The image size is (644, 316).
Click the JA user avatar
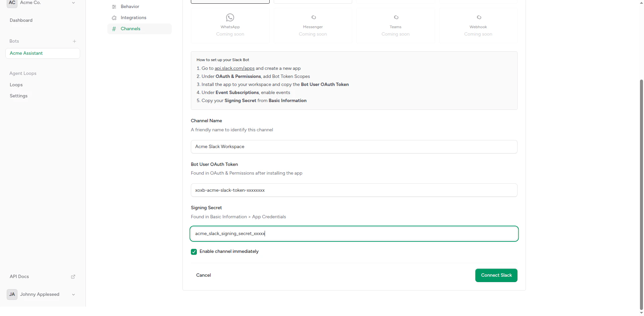pyautogui.click(x=12, y=295)
